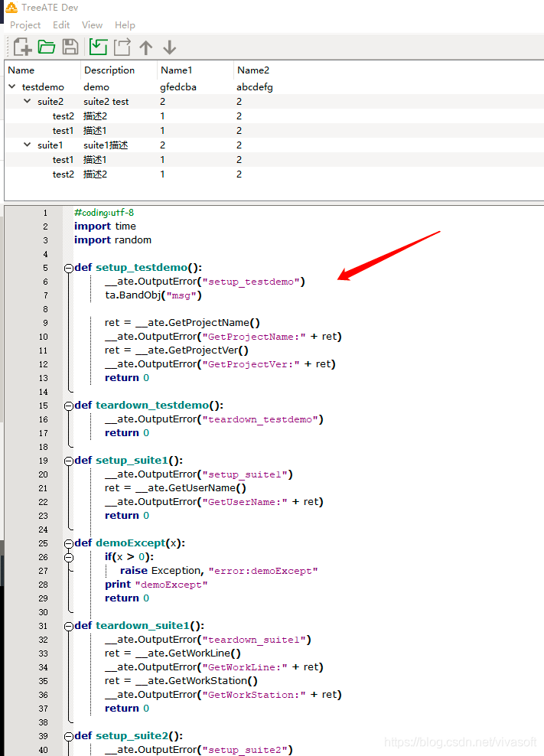Viewport: 544px width, 756px height.
Task: Open the View menu
Action: tap(92, 25)
